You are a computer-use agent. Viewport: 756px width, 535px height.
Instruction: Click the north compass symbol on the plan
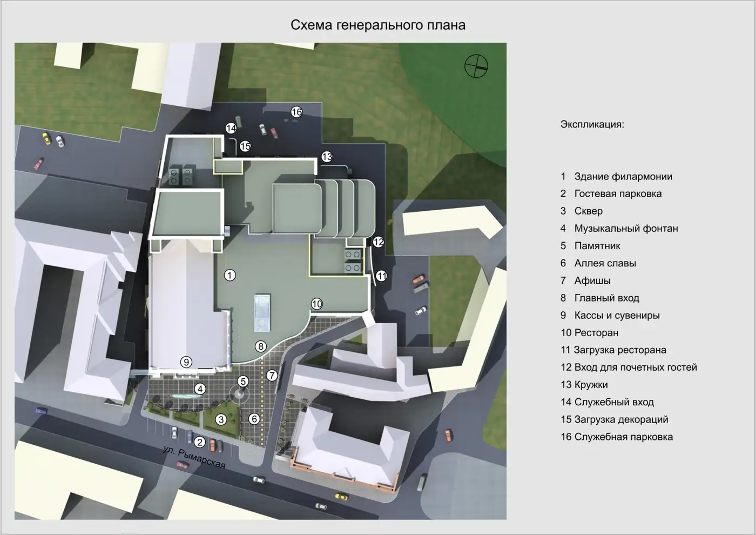[x=476, y=66]
